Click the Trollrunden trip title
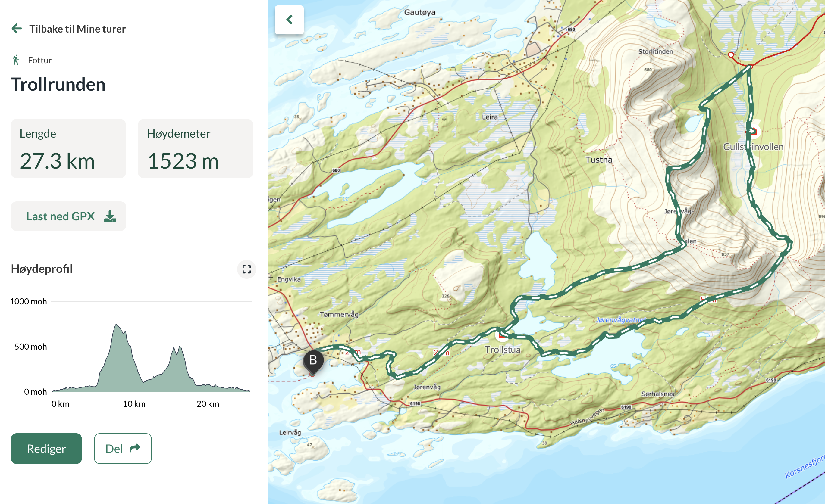Image resolution: width=825 pixels, height=504 pixels. point(58,84)
